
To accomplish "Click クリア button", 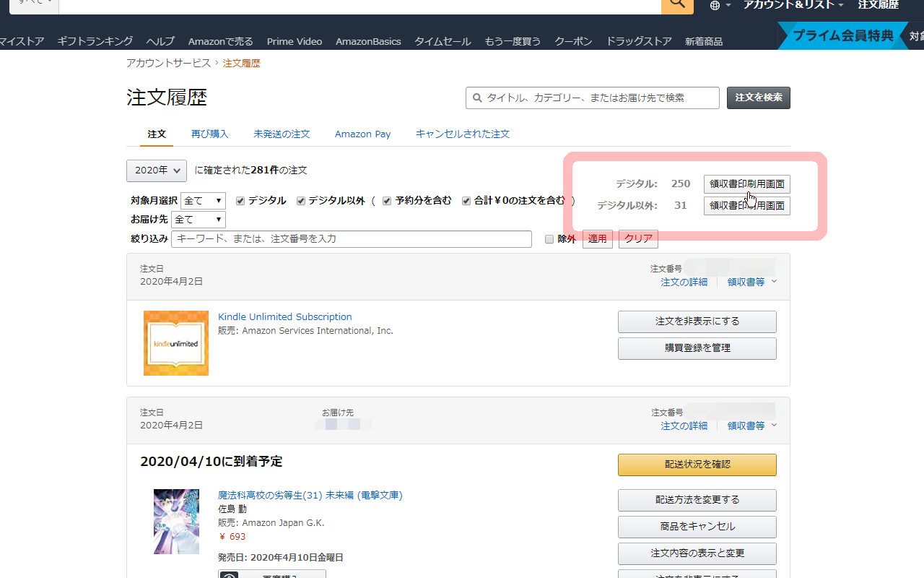I will (638, 239).
